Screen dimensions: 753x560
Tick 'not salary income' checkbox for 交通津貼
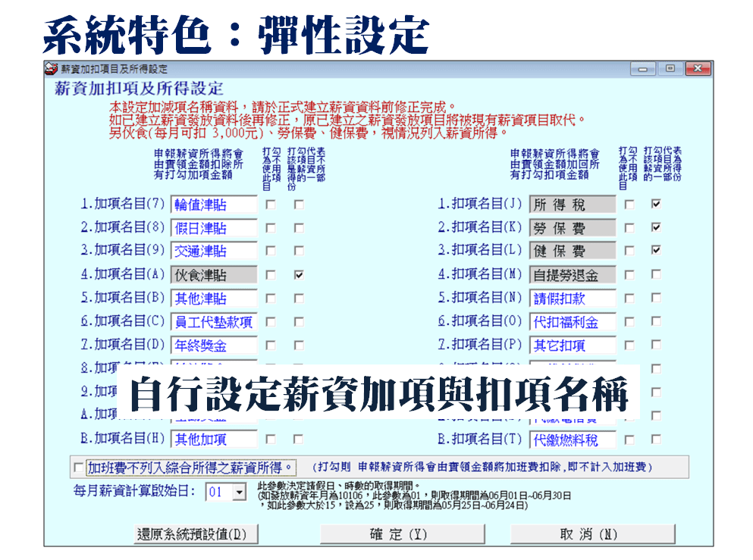tap(299, 251)
